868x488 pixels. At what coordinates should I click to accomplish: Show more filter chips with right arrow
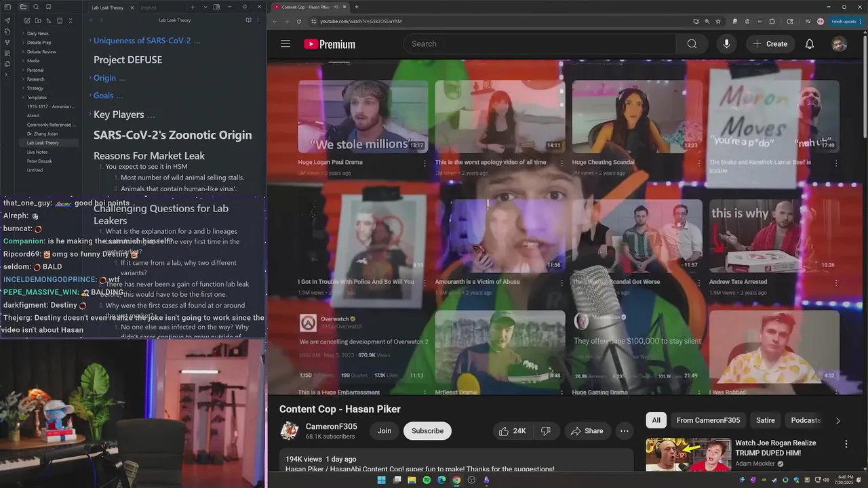pyautogui.click(x=837, y=421)
